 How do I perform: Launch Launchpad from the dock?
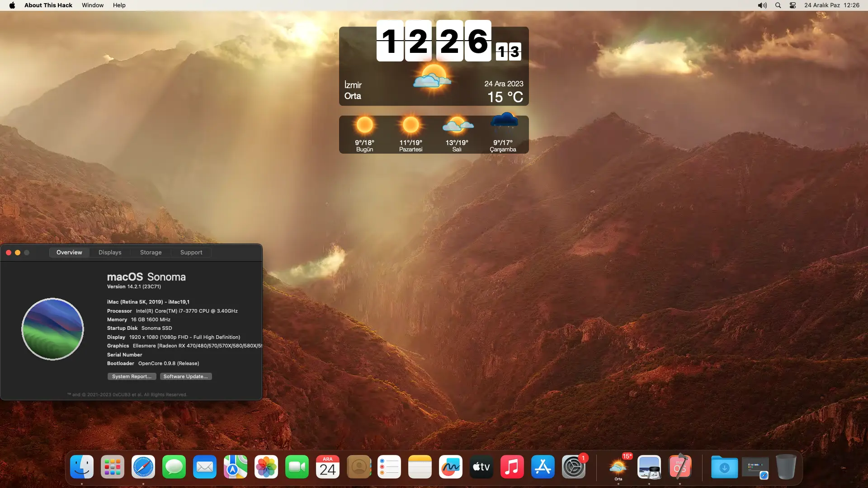pyautogui.click(x=113, y=467)
